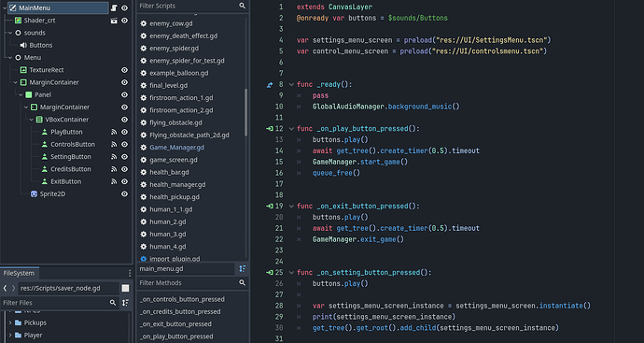
Task: Hide the Panel node
Action: click(124, 94)
